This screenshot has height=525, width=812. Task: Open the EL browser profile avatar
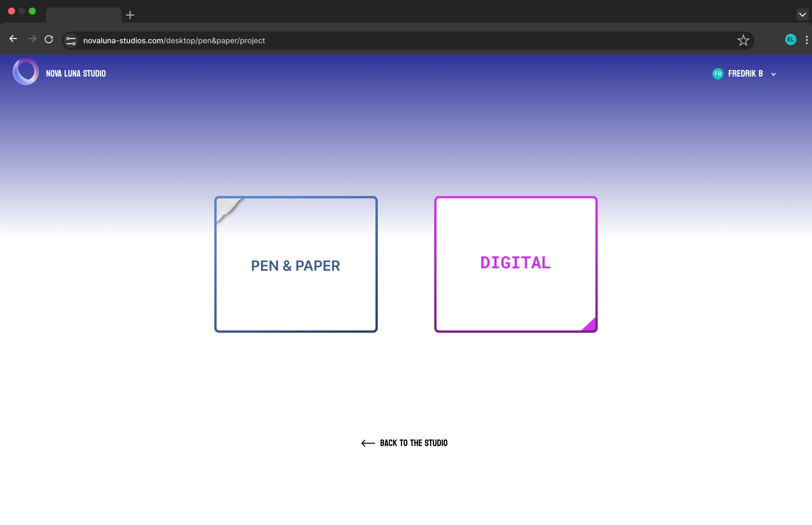pos(791,39)
